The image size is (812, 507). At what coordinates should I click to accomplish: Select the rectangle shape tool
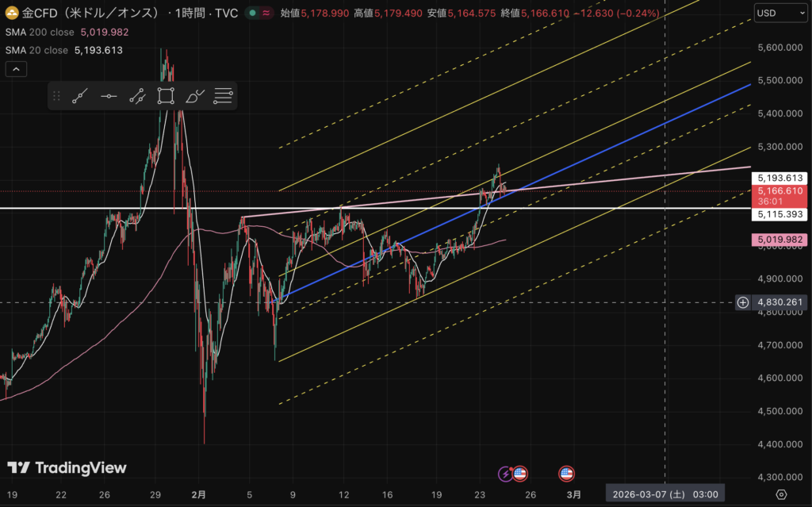click(166, 97)
